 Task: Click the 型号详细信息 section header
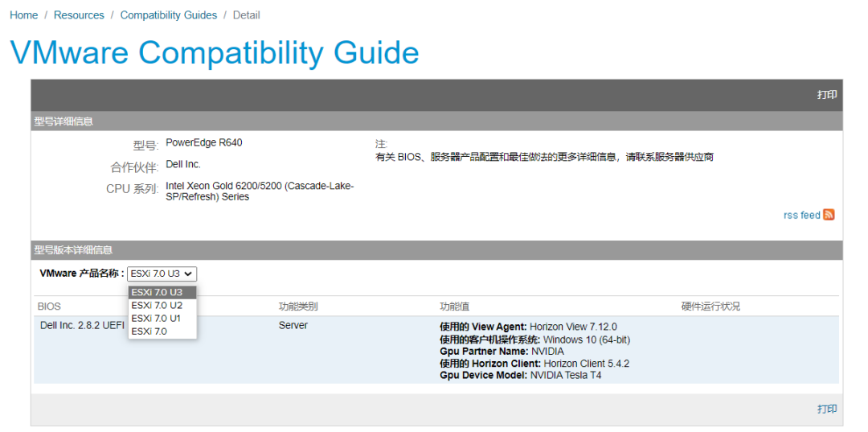[x=63, y=121]
